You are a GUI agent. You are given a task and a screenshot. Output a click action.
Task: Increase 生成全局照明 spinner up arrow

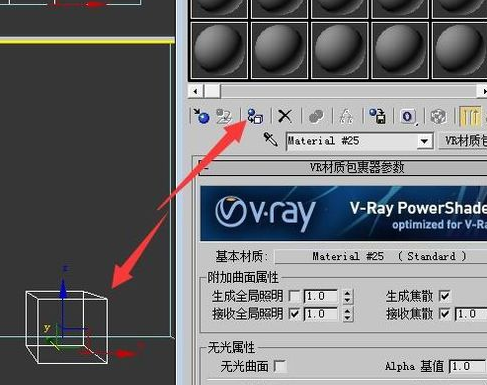coord(347,293)
